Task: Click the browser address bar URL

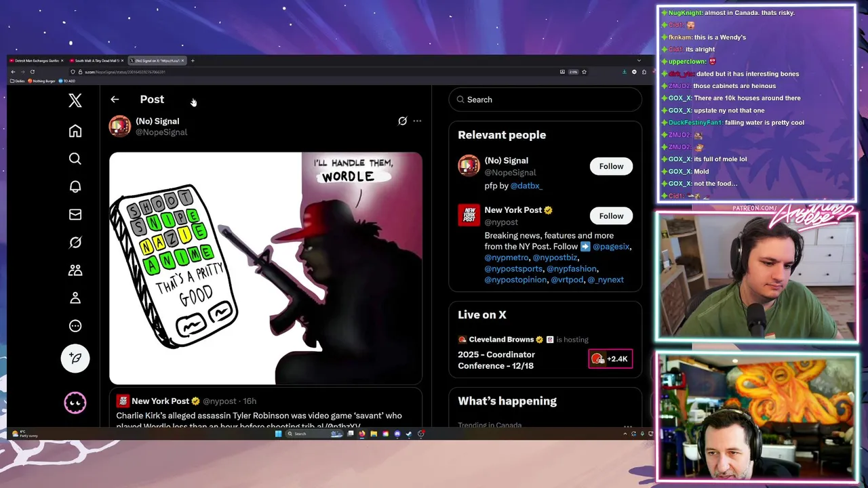Action: 125,72
